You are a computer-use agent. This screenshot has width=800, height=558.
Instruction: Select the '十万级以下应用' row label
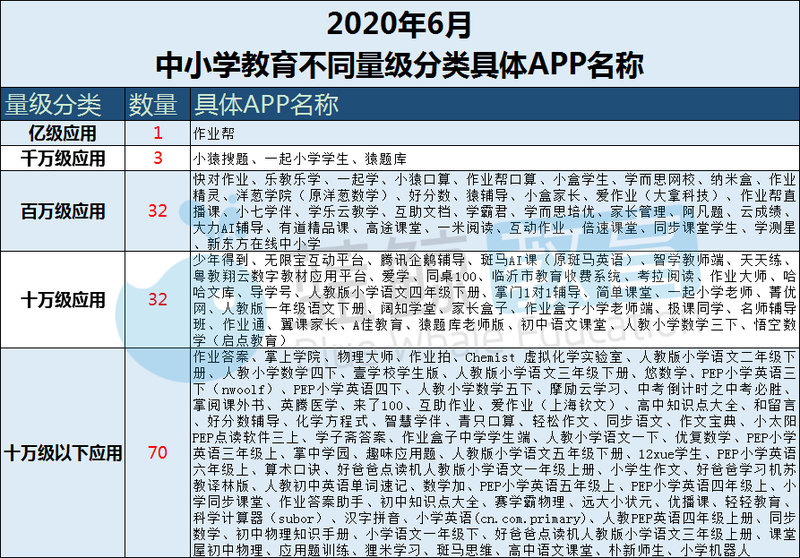tap(63, 452)
